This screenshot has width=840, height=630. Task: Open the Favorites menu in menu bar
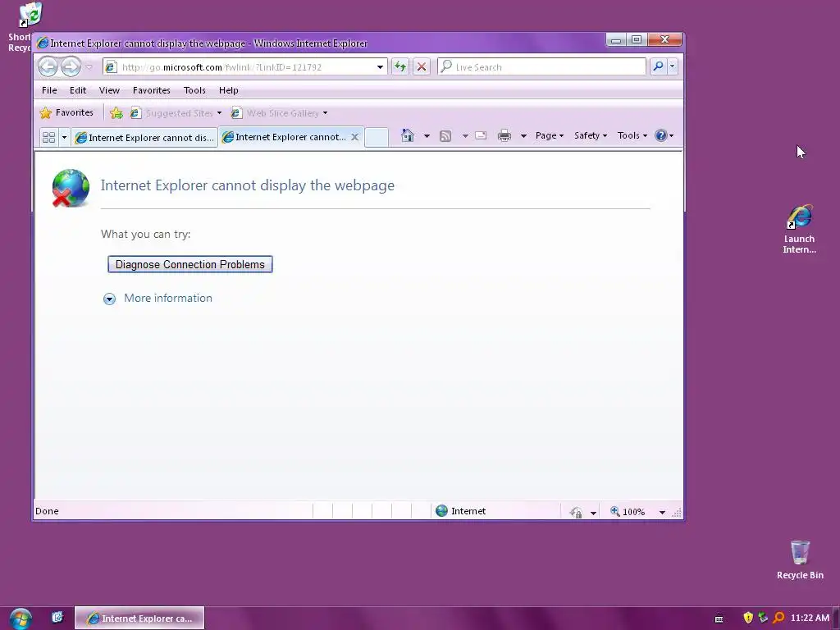(x=152, y=90)
